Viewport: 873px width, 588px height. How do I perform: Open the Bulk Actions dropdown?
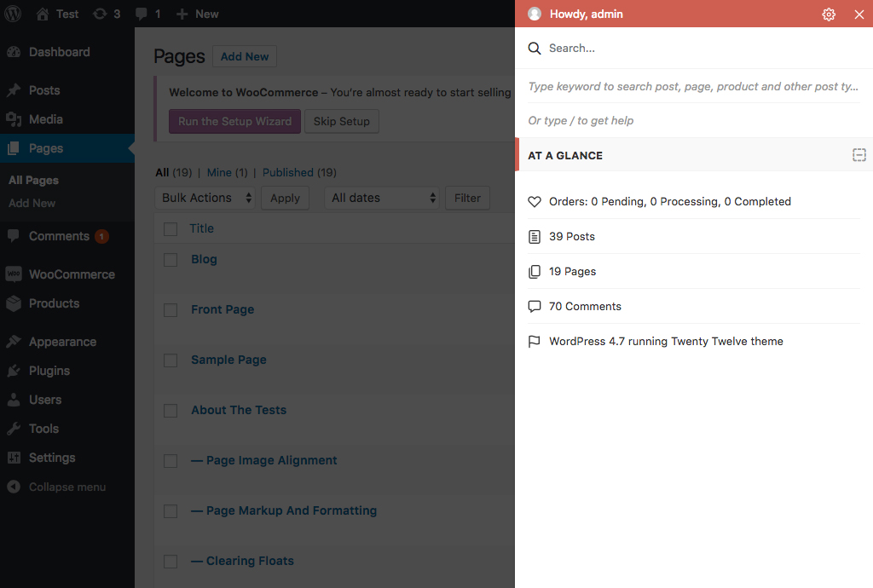click(x=208, y=198)
